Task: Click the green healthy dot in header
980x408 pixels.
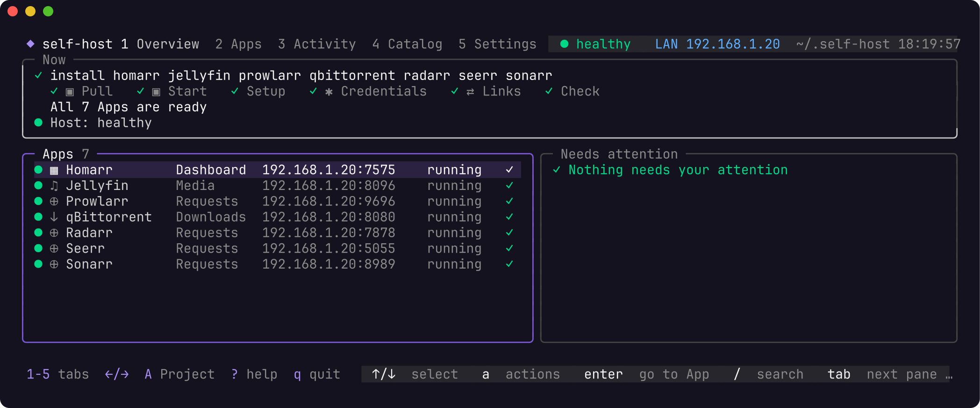Action: click(564, 44)
